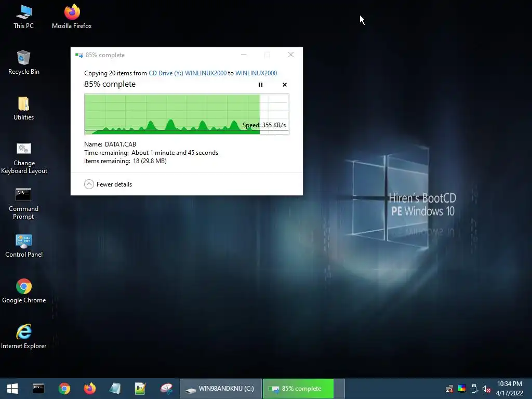Launch Google Chrome from desktop
The height and width of the screenshot is (399, 532).
[x=24, y=291]
